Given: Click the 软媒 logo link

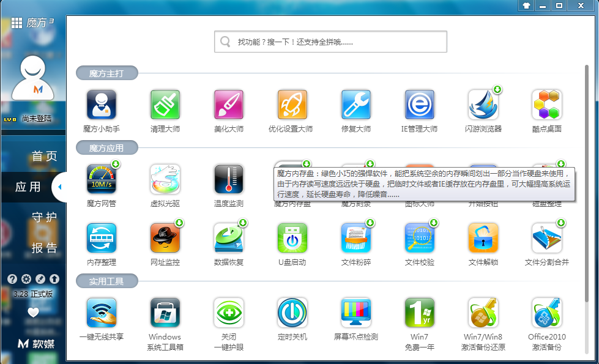Looking at the screenshot, I should (x=36, y=344).
